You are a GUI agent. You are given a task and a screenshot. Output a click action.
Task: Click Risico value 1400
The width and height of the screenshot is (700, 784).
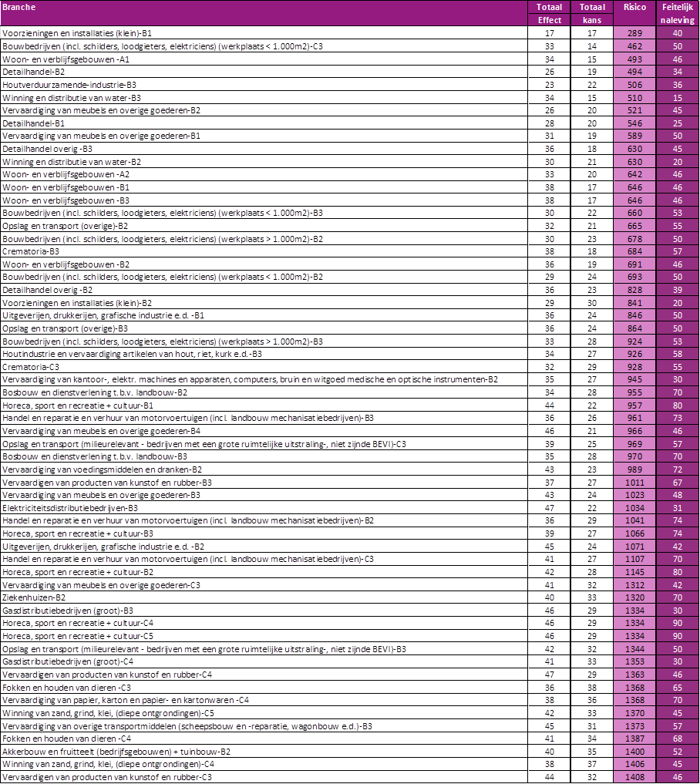[x=634, y=752]
